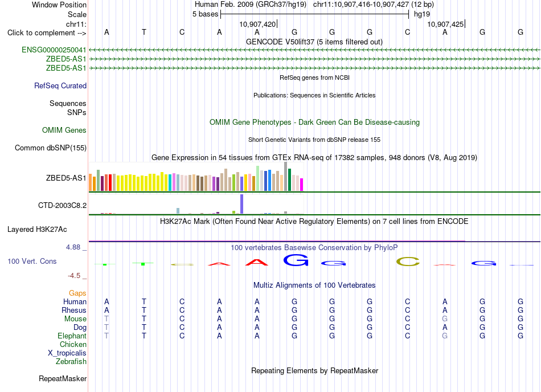Click Repeating Elements by RepeatMasker title

[314, 370]
